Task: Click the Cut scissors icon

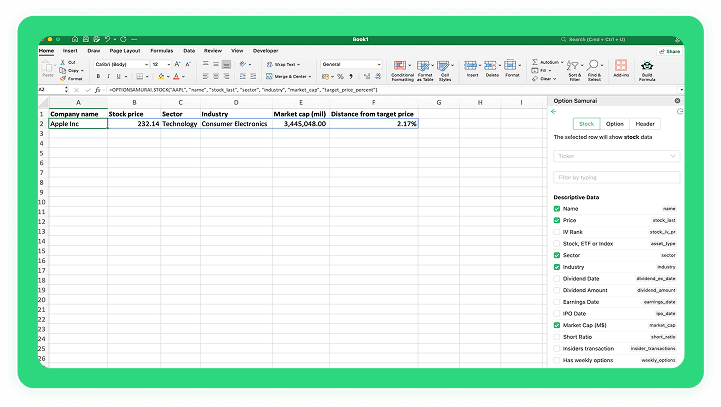Action: pos(63,62)
